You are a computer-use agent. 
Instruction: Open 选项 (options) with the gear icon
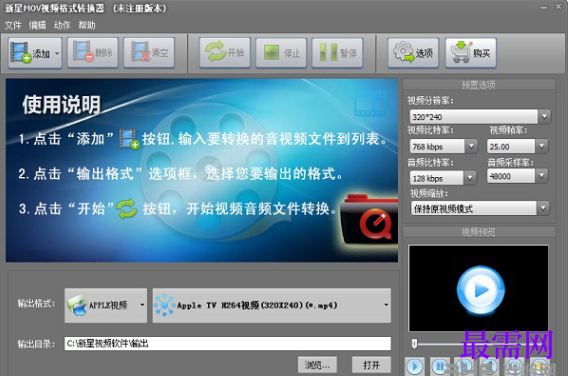coord(413,53)
